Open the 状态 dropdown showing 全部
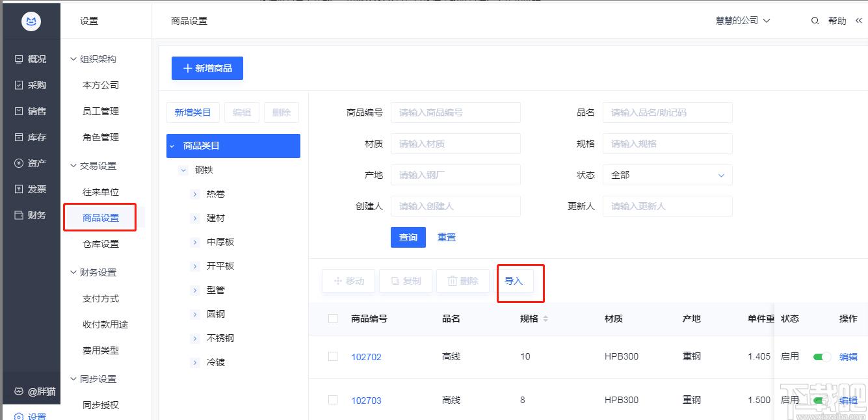Screen dimensions: 868x420 (x=667, y=175)
